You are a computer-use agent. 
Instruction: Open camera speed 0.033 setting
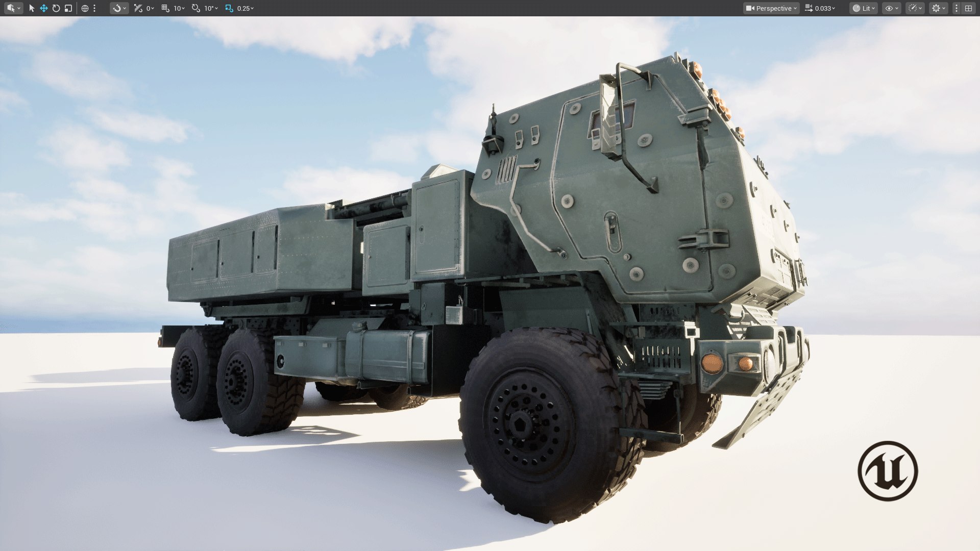(820, 8)
